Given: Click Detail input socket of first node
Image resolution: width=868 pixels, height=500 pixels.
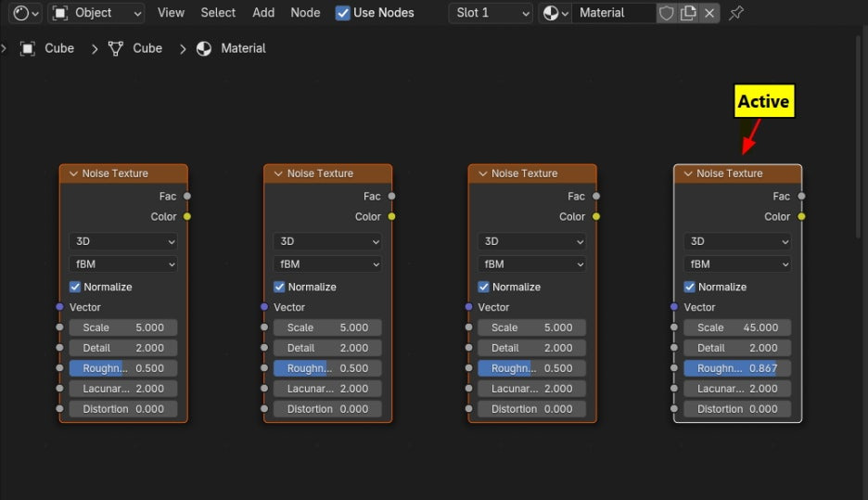Looking at the screenshot, I should click(59, 348).
